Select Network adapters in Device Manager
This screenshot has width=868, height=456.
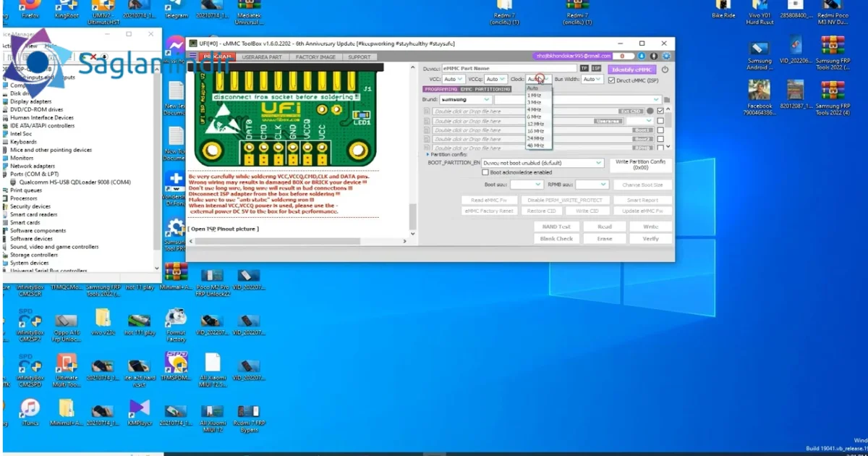32,166
